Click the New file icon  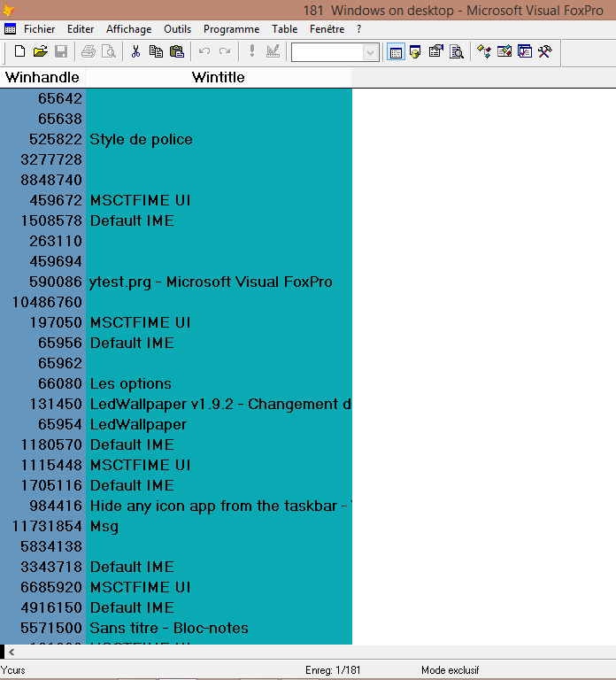(x=19, y=51)
